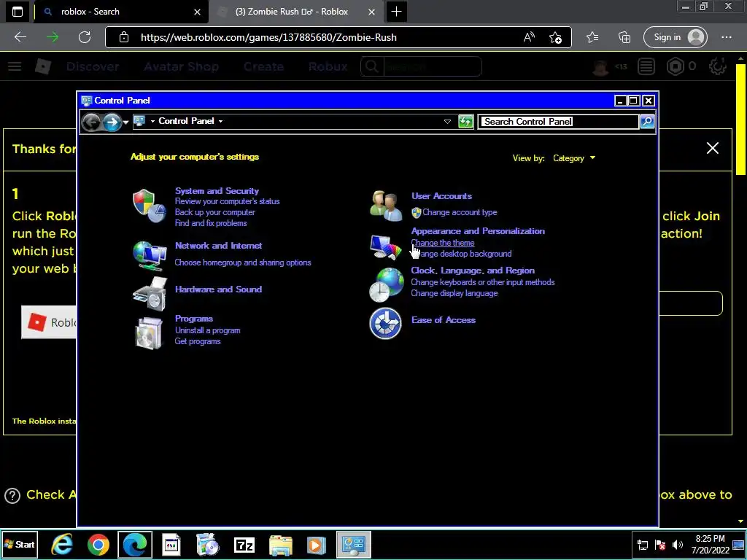Click the yellow page scrollbar thumb
The image size is (747, 560).
click(740, 119)
